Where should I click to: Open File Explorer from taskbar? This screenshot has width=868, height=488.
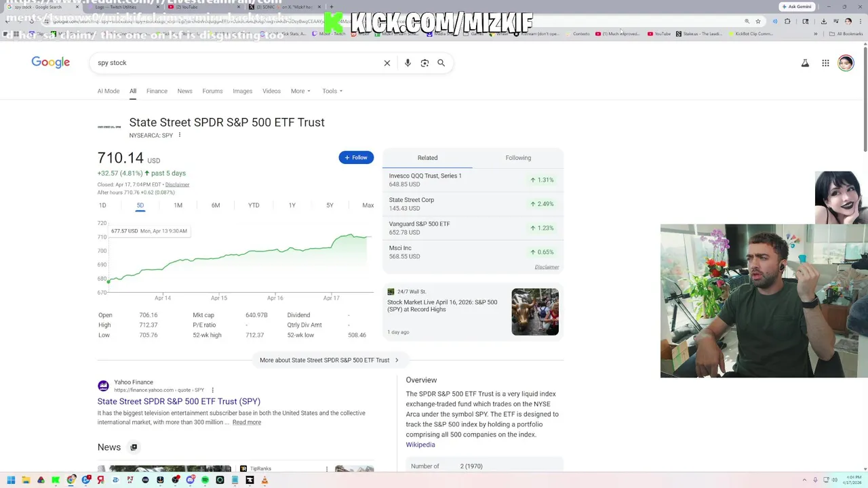pos(26,480)
